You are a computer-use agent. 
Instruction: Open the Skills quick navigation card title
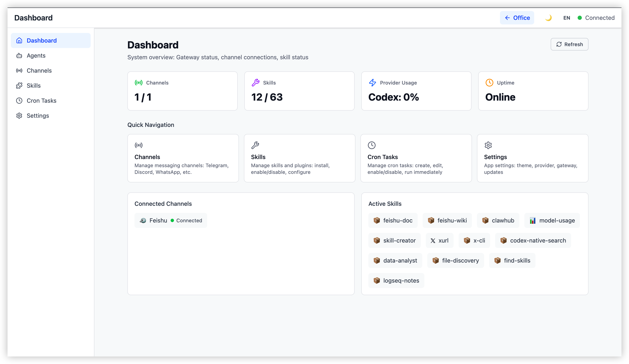point(258,157)
